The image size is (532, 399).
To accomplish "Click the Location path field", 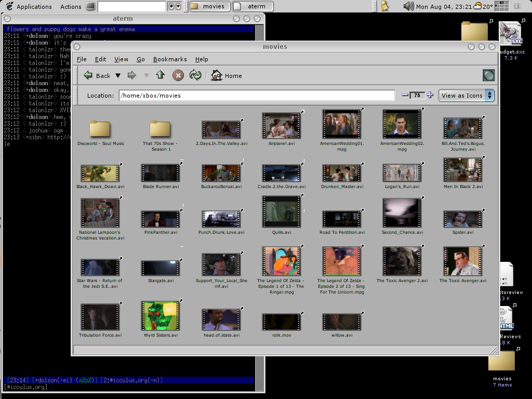I will pos(257,96).
